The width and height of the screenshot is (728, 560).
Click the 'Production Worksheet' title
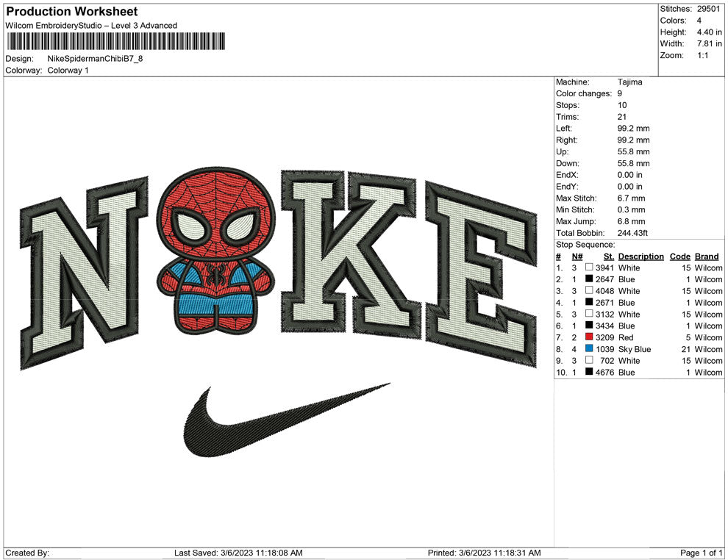(x=72, y=12)
